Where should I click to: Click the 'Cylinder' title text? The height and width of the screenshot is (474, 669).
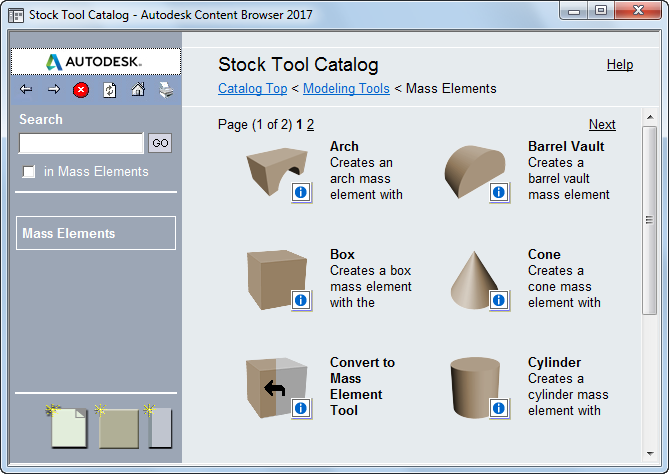[x=554, y=362]
